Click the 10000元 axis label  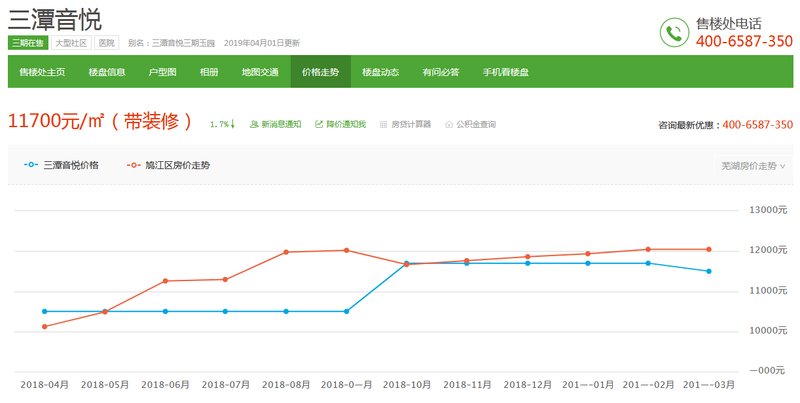point(768,331)
